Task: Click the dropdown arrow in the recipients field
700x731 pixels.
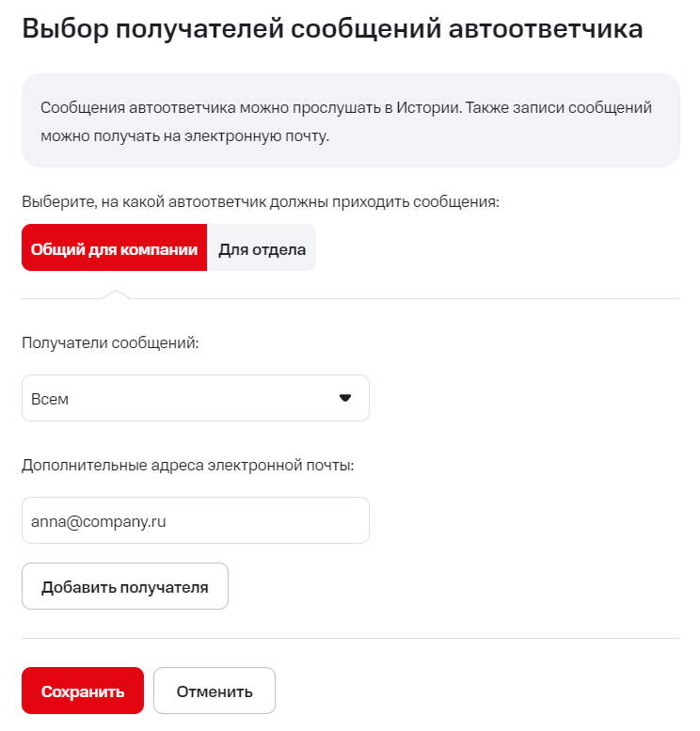Action: (x=344, y=398)
